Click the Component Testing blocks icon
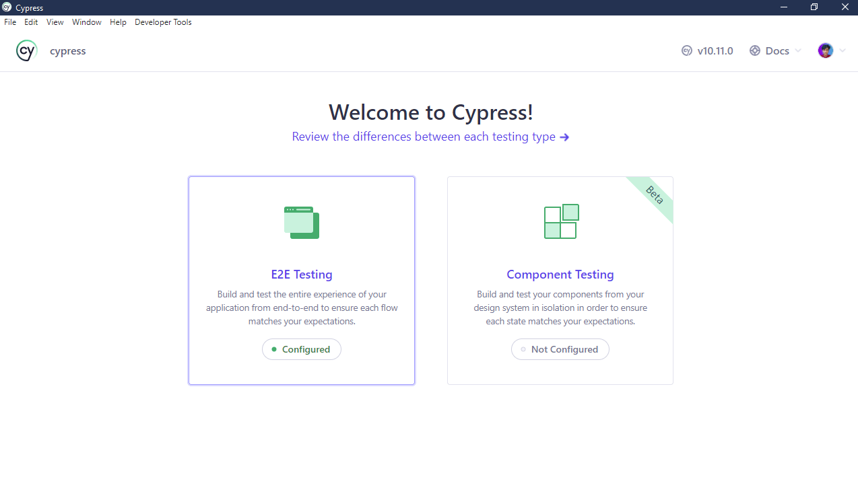This screenshot has height=504, width=858. pos(562,221)
